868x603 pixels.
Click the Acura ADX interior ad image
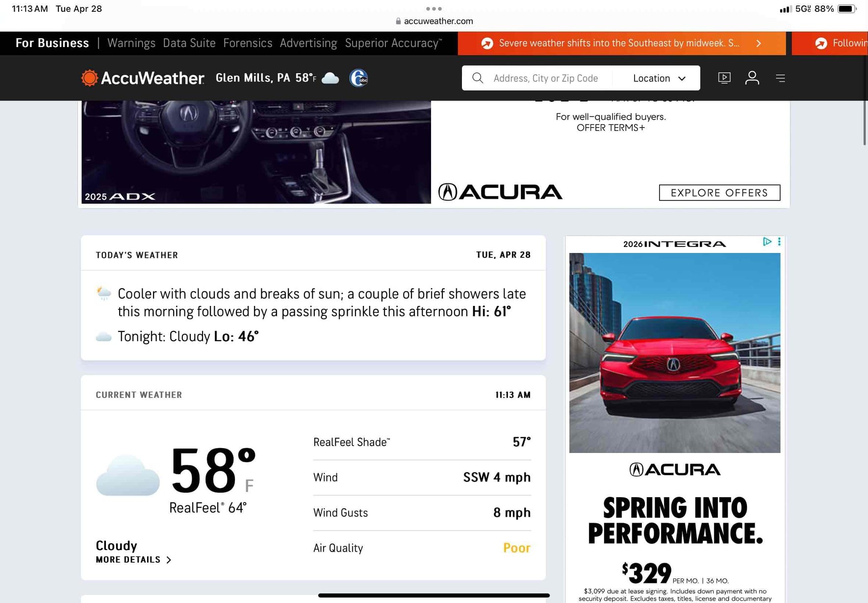(256, 152)
